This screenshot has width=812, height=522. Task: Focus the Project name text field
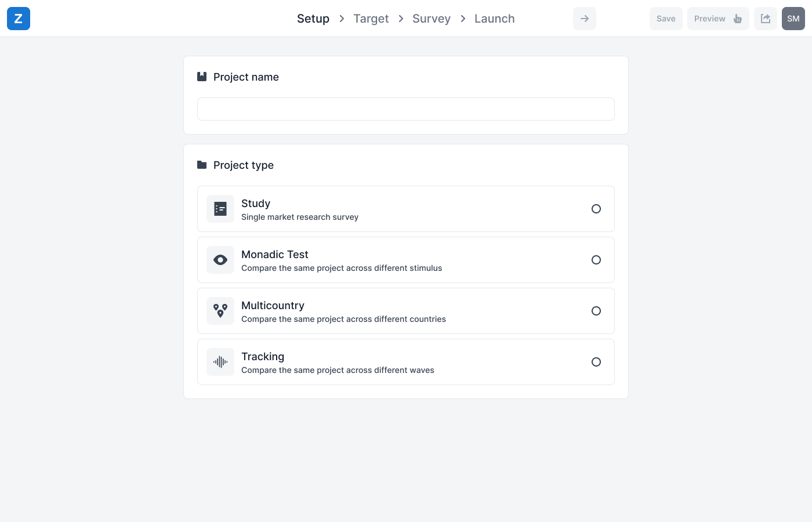point(405,109)
